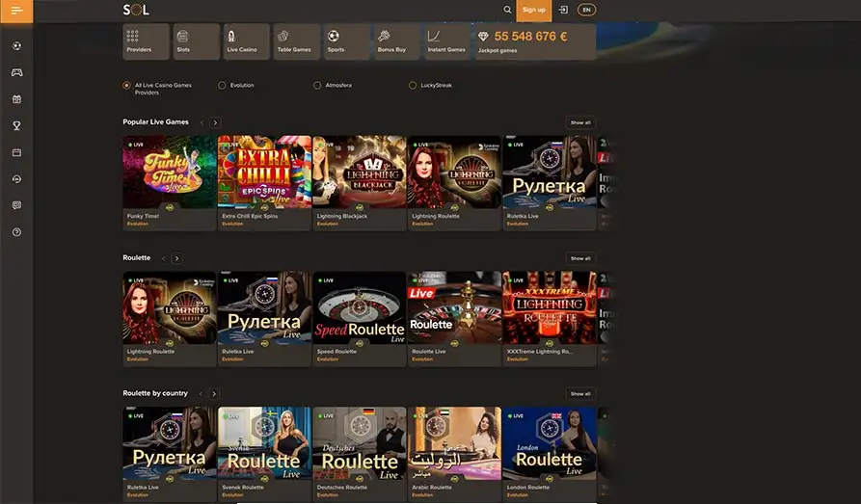The image size is (861, 504).
Task: Click the login door icon
Action: (563, 10)
